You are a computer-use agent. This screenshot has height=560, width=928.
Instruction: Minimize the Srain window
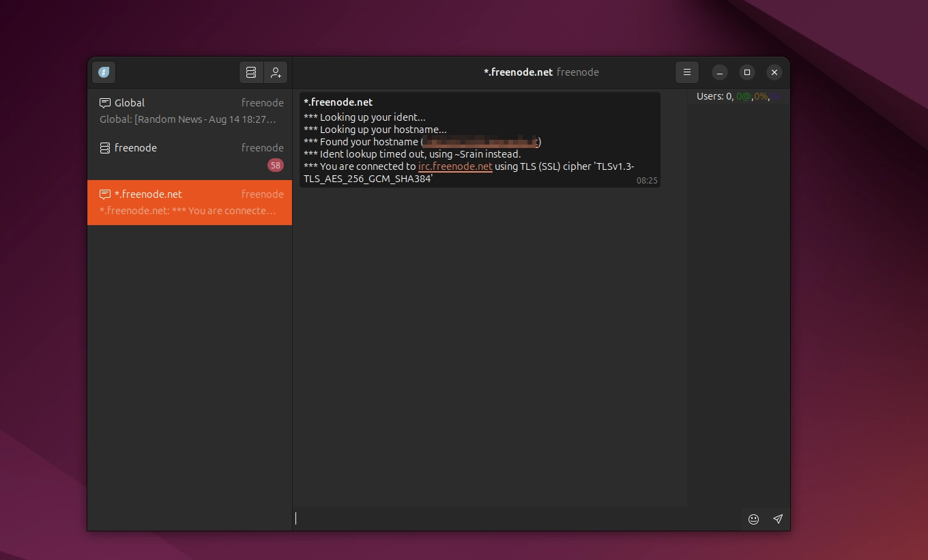pos(720,72)
